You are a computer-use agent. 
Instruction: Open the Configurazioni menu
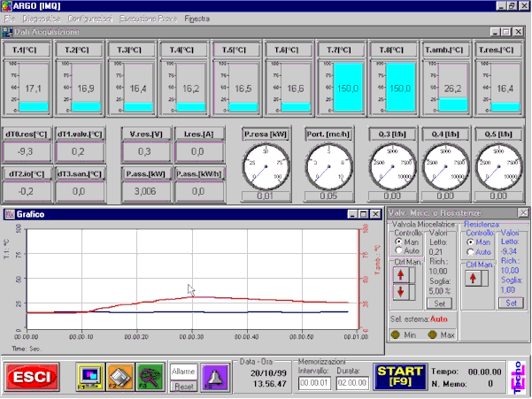[90, 19]
